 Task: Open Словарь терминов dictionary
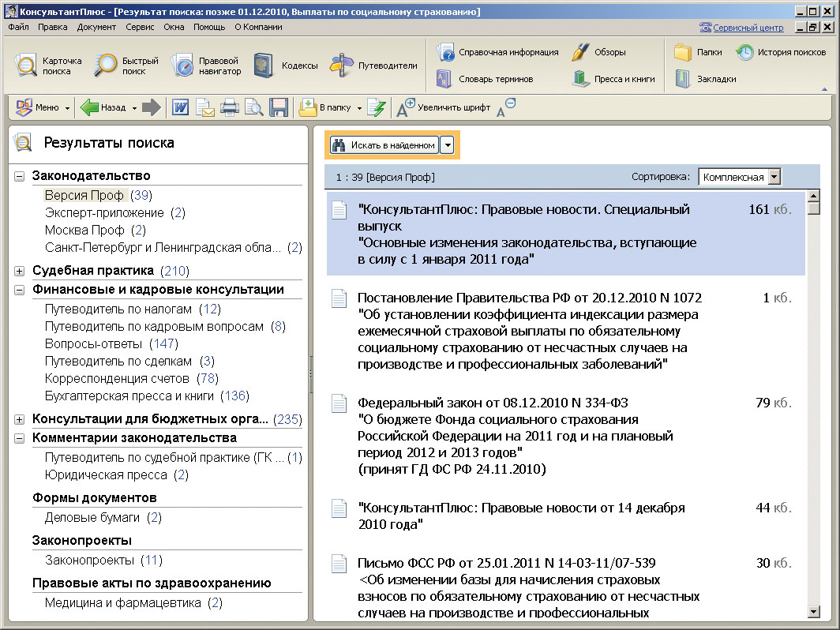tap(485, 79)
